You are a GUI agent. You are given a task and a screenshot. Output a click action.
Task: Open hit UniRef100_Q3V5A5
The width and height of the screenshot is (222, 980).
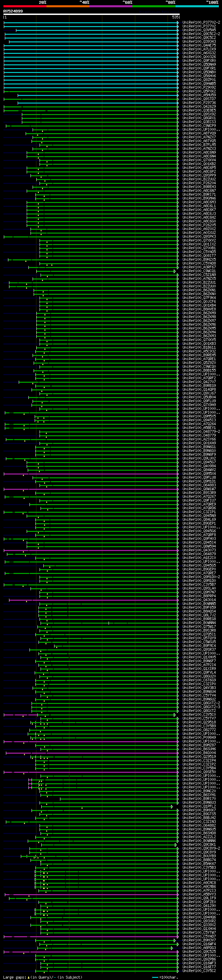199,30
